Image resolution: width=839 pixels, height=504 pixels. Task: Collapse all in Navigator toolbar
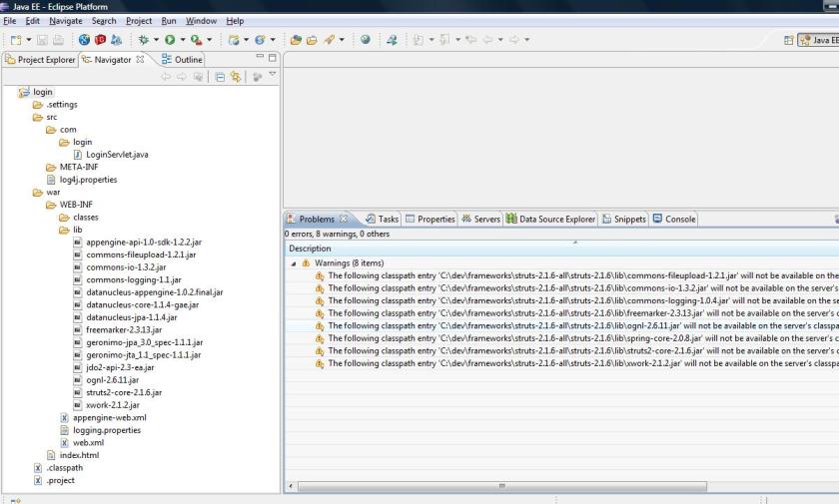point(221,76)
